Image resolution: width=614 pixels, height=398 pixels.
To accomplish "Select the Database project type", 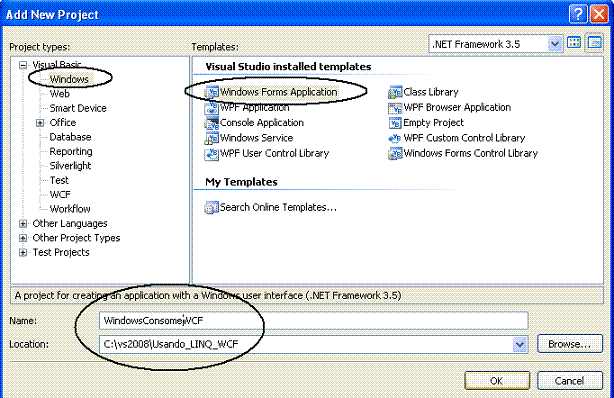I will (x=70, y=137).
